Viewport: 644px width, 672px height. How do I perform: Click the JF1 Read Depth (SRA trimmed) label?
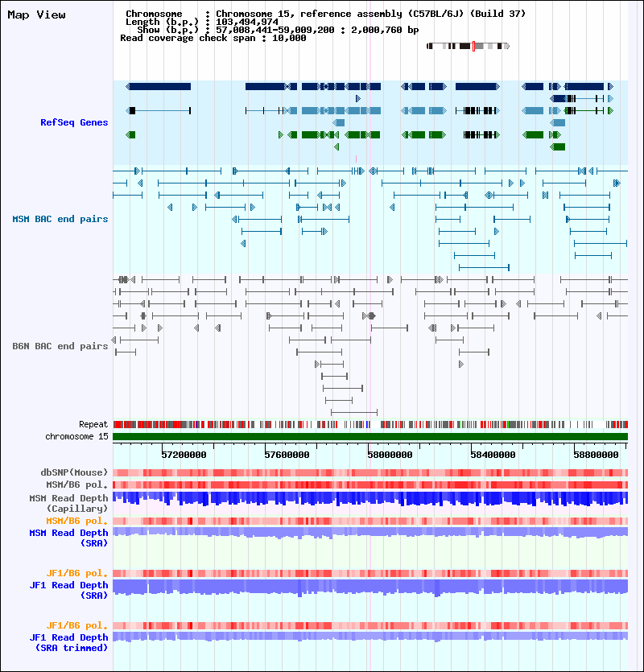click(x=68, y=642)
